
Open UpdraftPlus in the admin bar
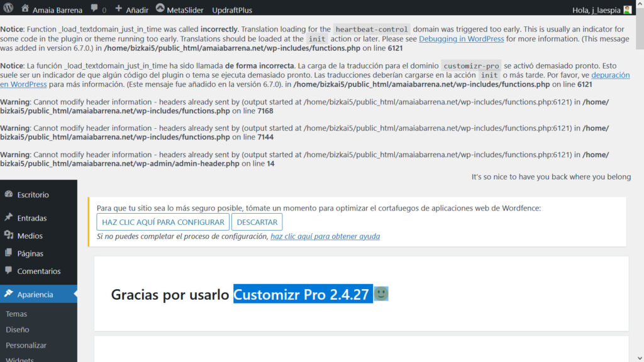coord(232,10)
